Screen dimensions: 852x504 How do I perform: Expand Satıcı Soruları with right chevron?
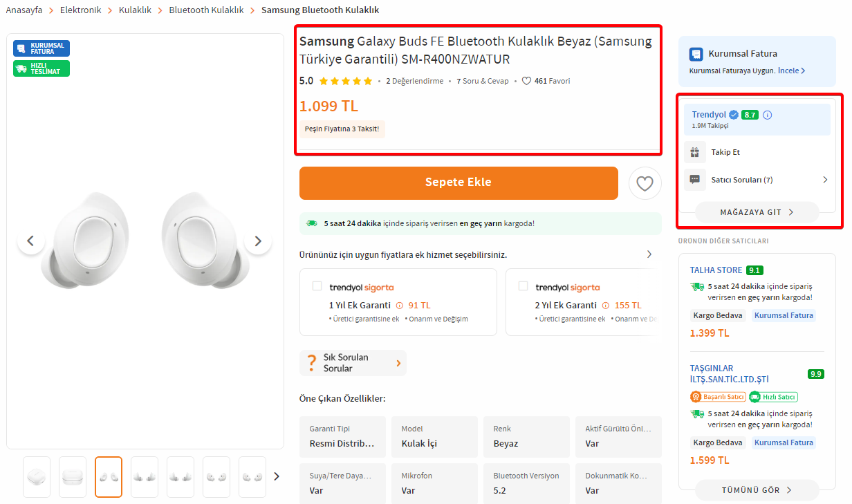pyautogui.click(x=825, y=180)
